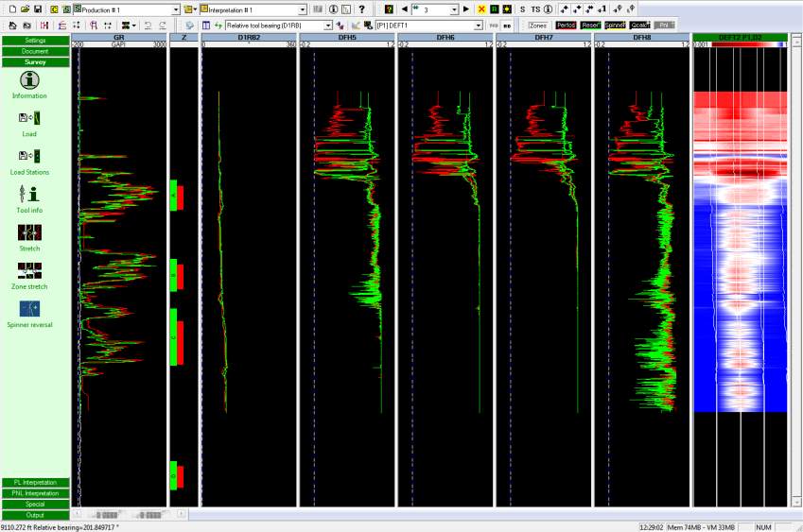803x532 pixels.
Task: Click the Load survey icon
Action: pos(29,118)
